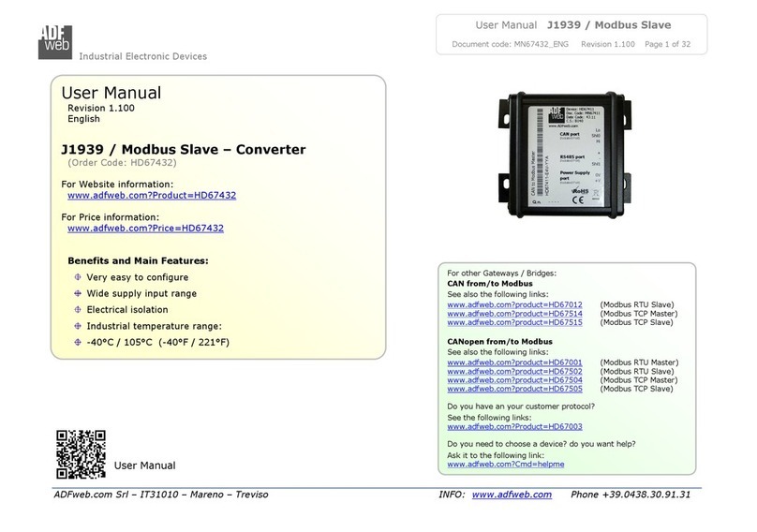The height and width of the screenshot is (532, 757).
Task: Click '(Modbus TCP Slave)' label next to HD67505
Action: (x=636, y=389)
